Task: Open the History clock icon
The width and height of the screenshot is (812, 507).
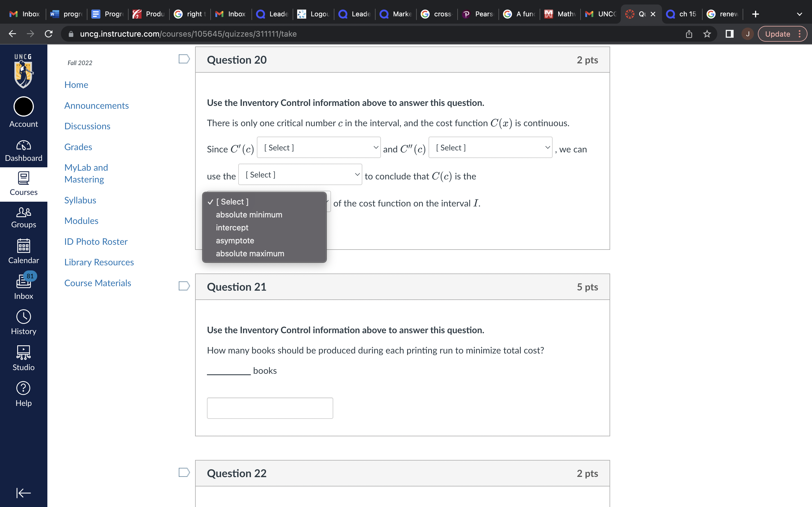Action: (x=23, y=322)
